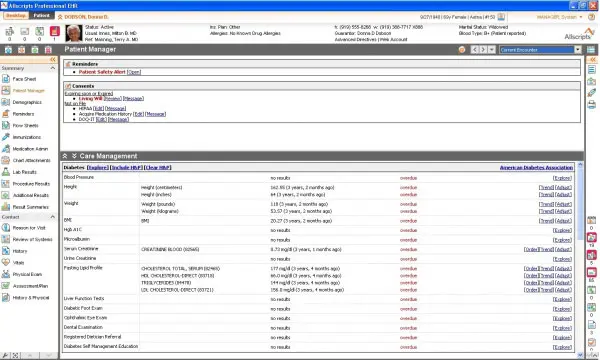The height and width of the screenshot is (360, 600).
Task: Click the American Diabetes Association link
Action: click(536, 168)
